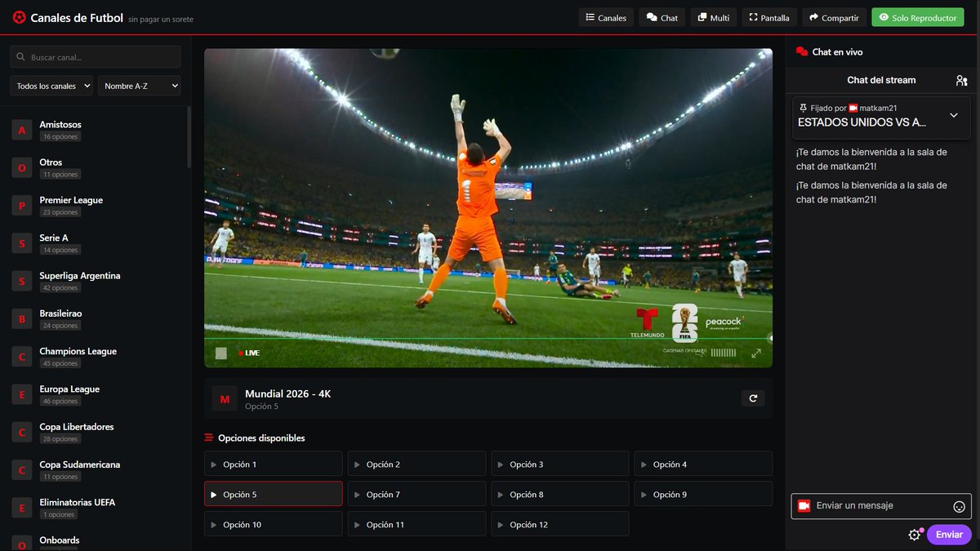Image resolution: width=980 pixels, height=551 pixels.
Task: Click the channel list scrollbar
Action: [x=189, y=137]
